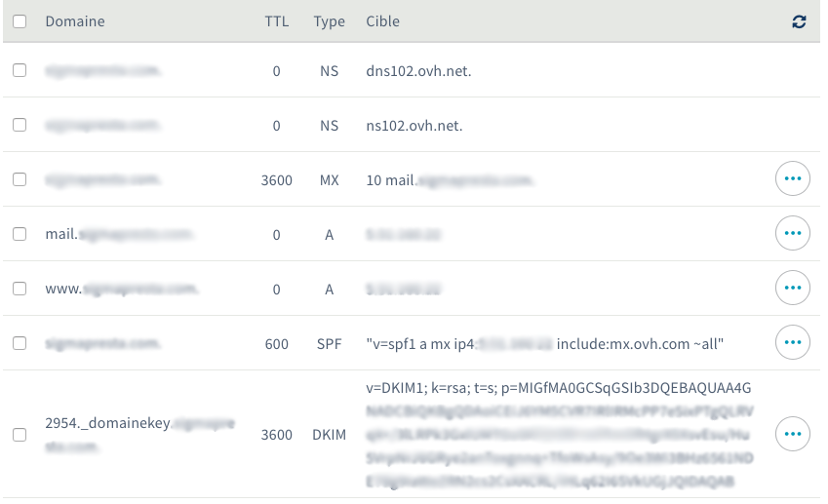The height and width of the screenshot is (504, 828).
Task: Toggle the select-all checkbox in header
Action: click(x=20, y=21)
